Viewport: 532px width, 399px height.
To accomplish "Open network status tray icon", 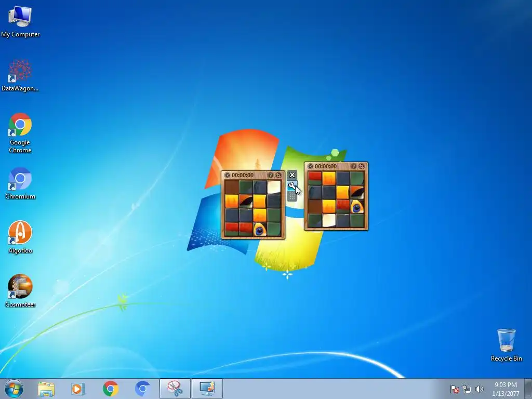I will click(467, 389).
